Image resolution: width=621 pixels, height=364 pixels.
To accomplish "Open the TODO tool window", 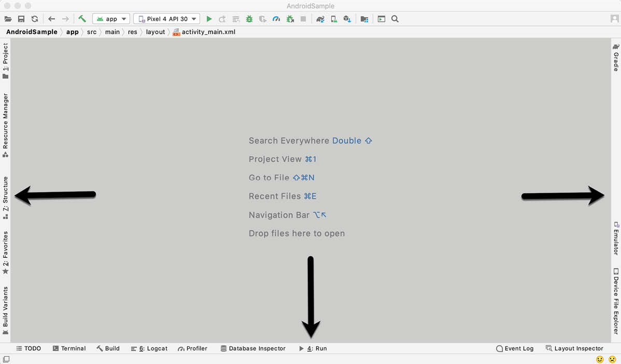I will 29,348.
